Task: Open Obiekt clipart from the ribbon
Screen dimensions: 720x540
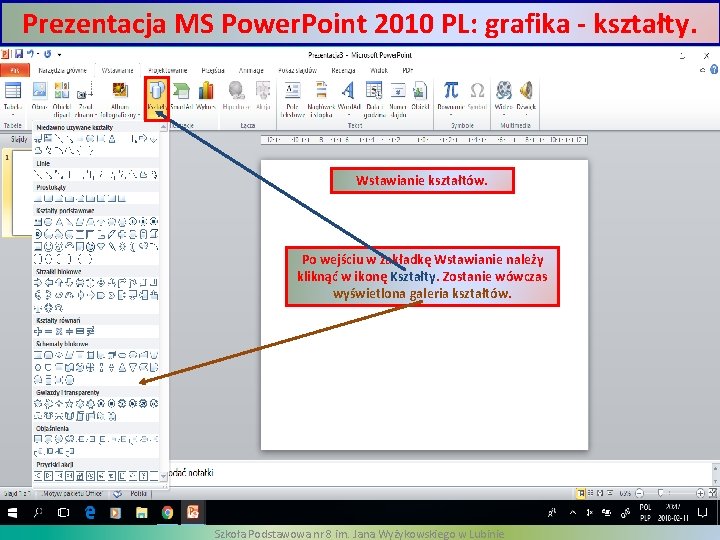Action: [62, 90]
